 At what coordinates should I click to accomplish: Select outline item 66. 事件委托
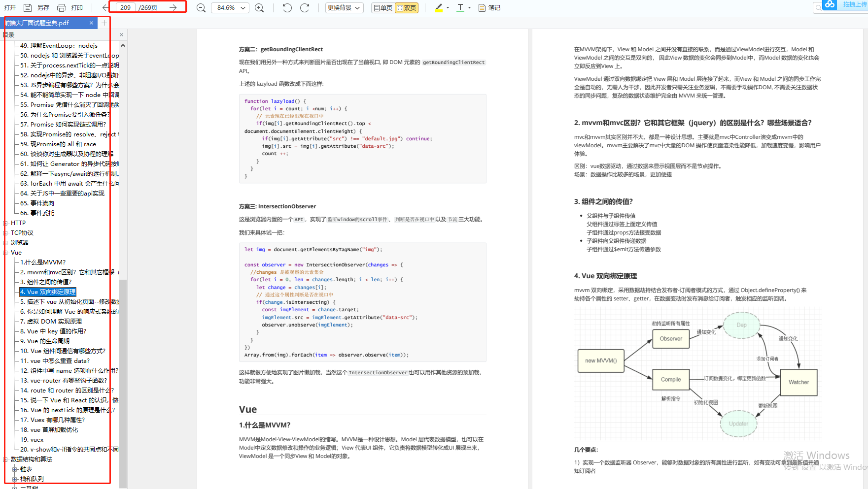coord(37,213)
